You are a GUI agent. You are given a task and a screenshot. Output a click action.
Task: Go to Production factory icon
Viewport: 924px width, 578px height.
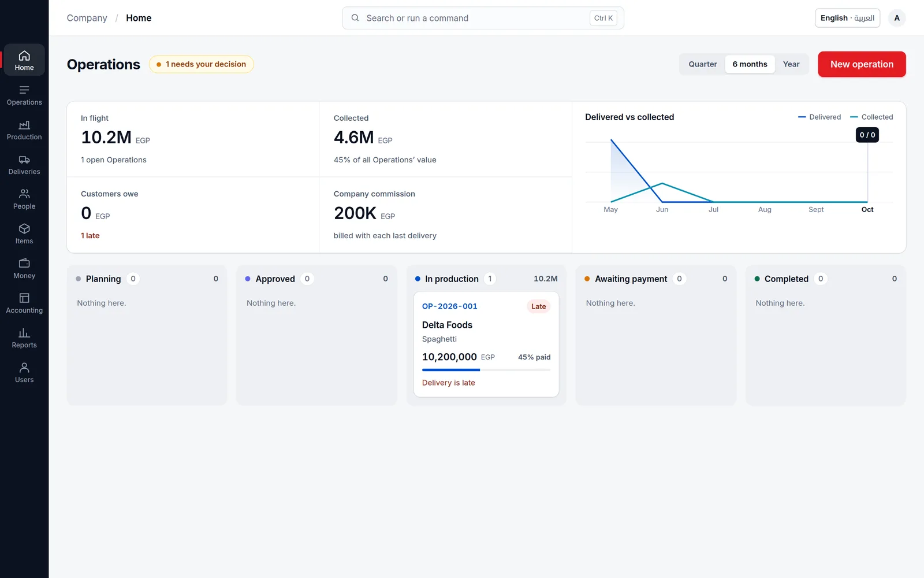tap(24, 125)
